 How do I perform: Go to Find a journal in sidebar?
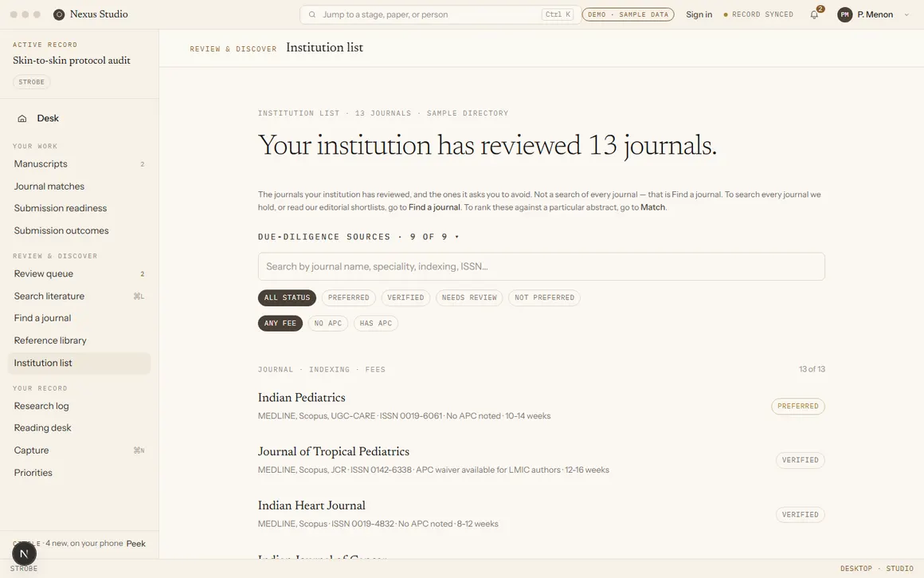79,318
